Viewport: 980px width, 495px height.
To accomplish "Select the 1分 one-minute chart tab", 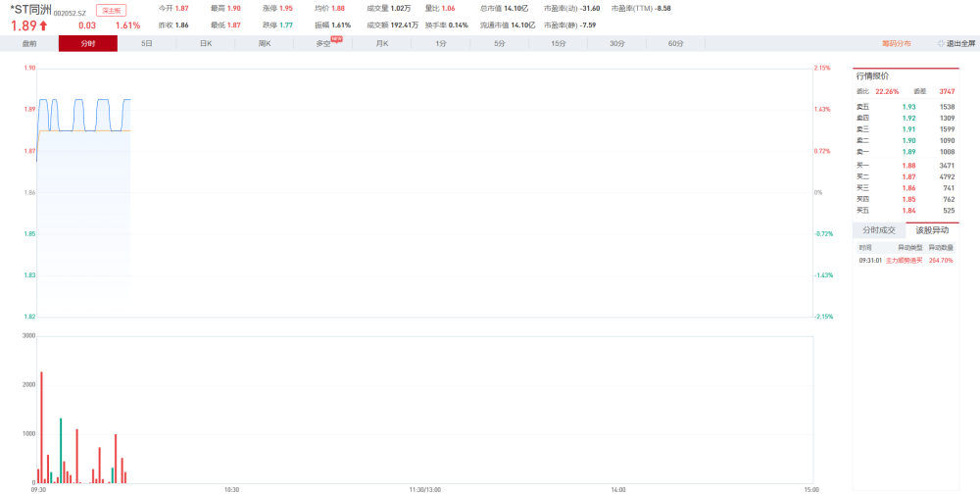I will click(441, 44).
